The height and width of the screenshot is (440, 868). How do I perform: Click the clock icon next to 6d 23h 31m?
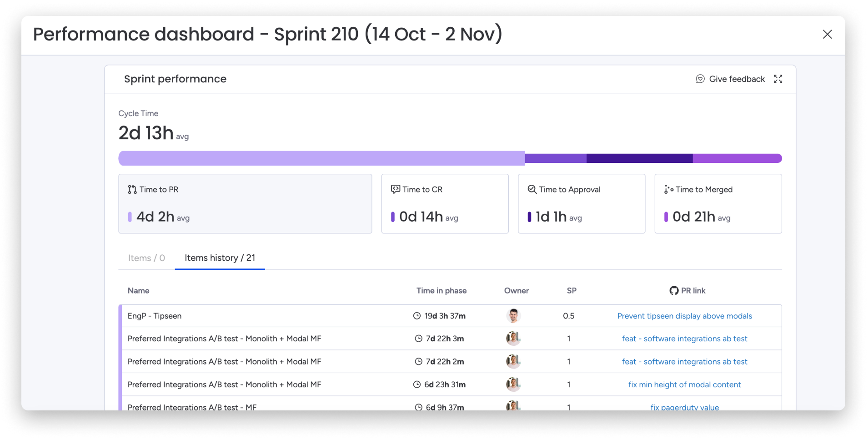click(416, 384)
